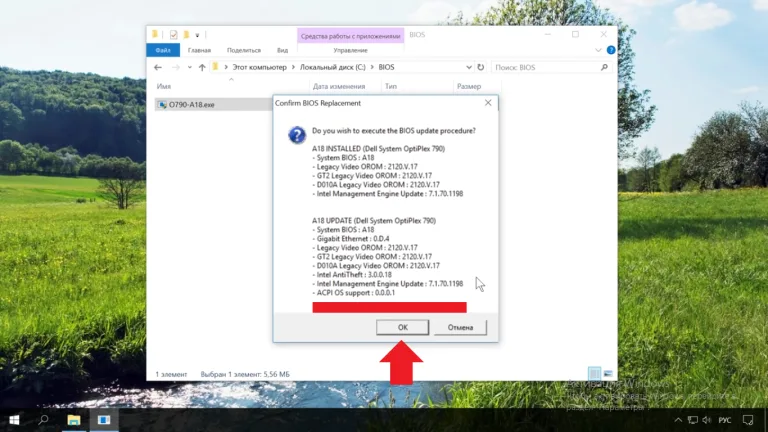Click BIOS breadcrumb in address bar
This screenshot has height=432, width=768.
click(386, 67)
